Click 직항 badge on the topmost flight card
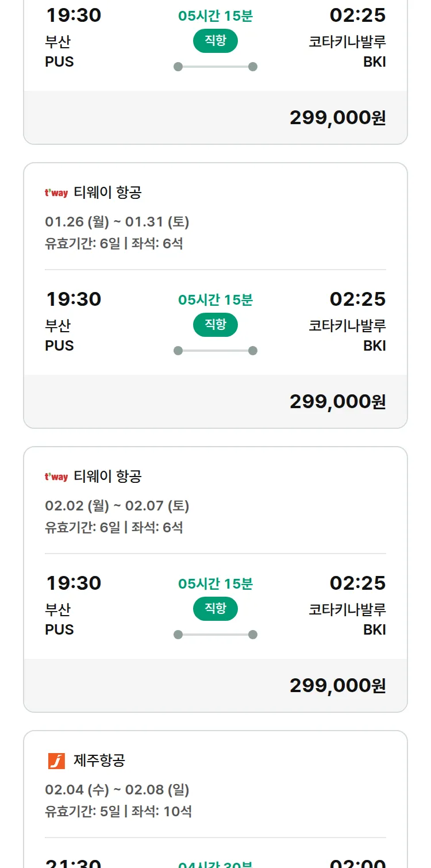The width and height of the screenshot is (431, 868). click(x=215, y=41)
